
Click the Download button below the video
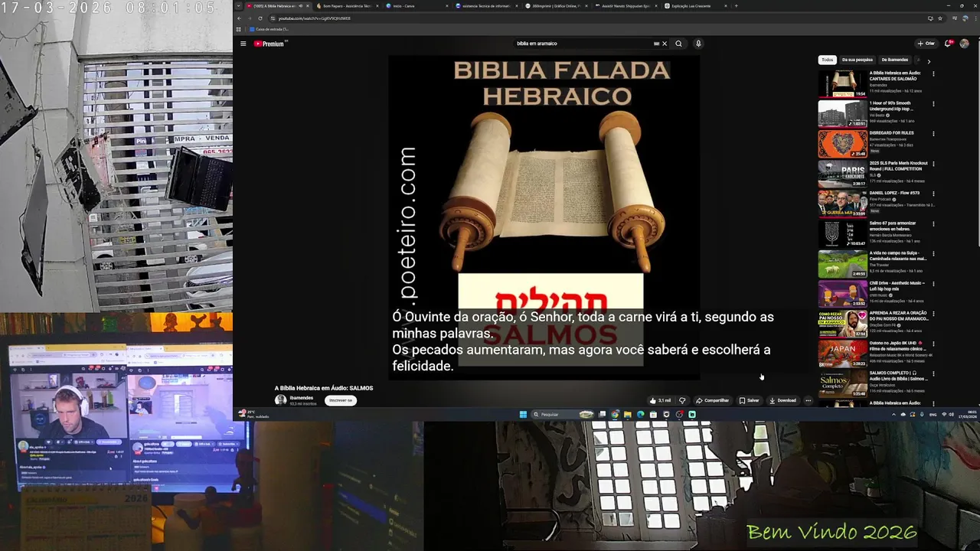782,400
